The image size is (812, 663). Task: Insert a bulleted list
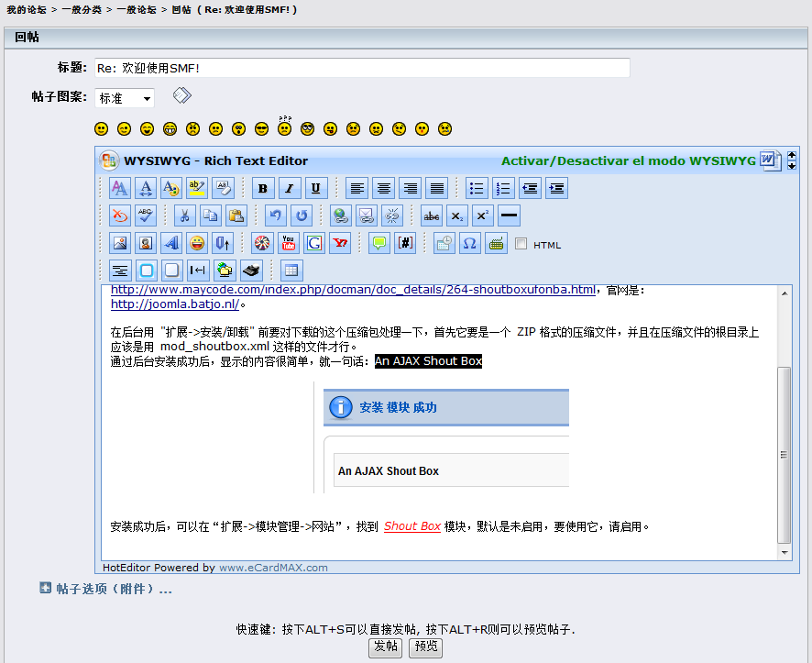pyautogui.click(x=477, y=189)
